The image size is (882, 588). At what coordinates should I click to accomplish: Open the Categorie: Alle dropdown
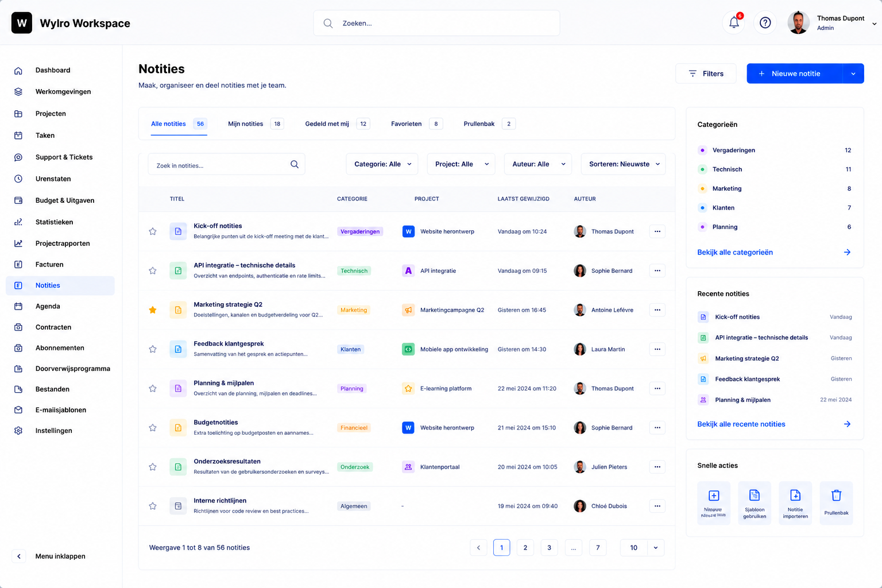click(x=382, y=164)
